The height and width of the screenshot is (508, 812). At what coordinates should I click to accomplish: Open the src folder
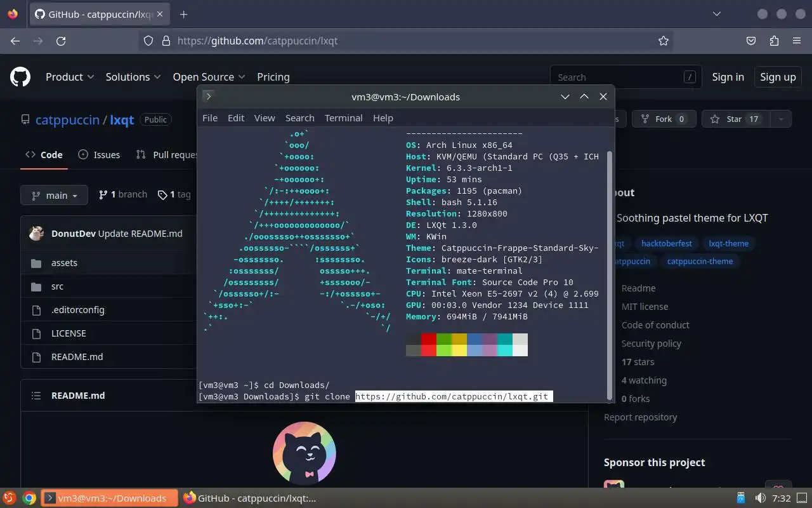(x=57, y=286)
